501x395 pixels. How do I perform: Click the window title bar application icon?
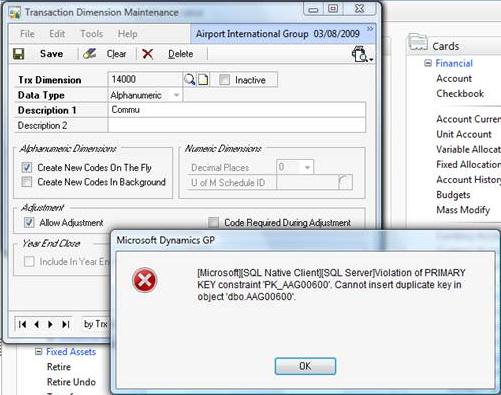coord(15,13)
